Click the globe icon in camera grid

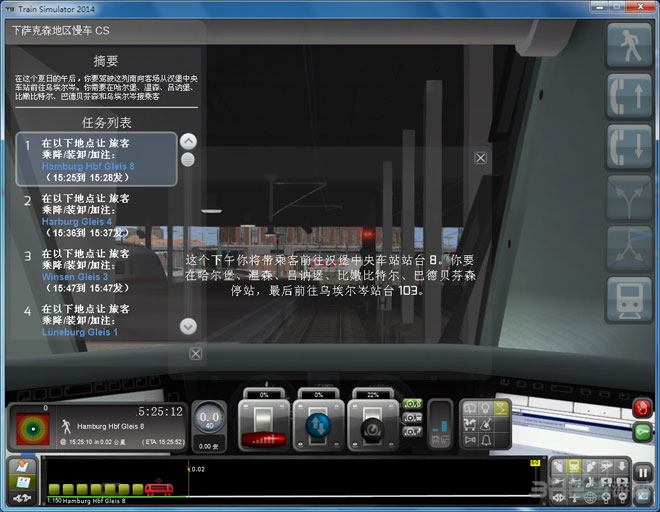click(x=591, y=498)
